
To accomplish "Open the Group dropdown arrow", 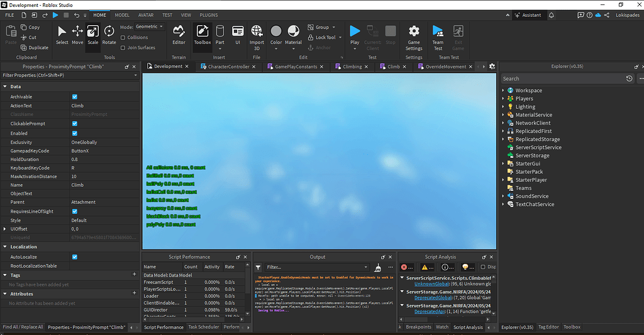I will 333,27.
